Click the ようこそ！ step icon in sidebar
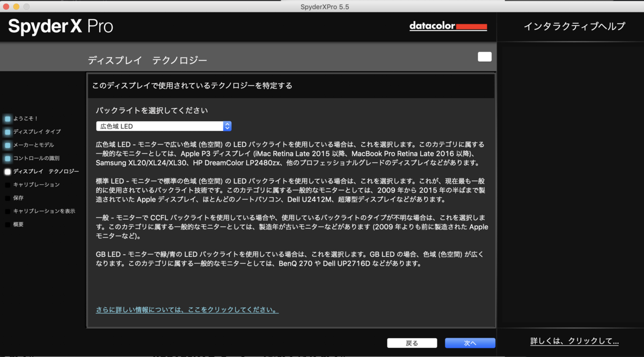Screen dimensions: 644x357 point(7,118)
